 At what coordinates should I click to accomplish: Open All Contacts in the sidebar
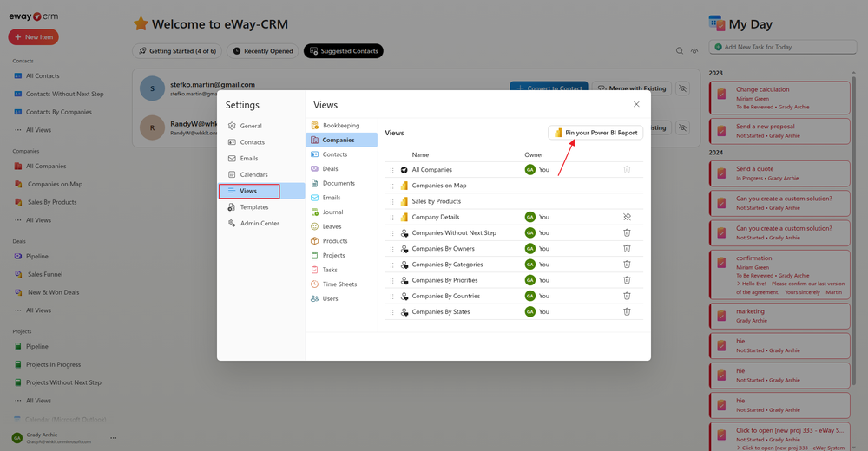click(x=43, y=75)
